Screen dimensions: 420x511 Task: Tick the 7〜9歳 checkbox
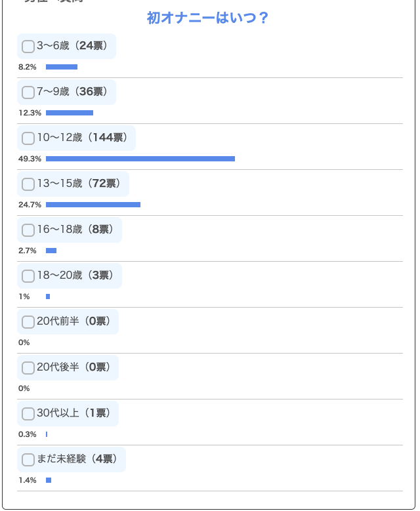click(28, 92)
